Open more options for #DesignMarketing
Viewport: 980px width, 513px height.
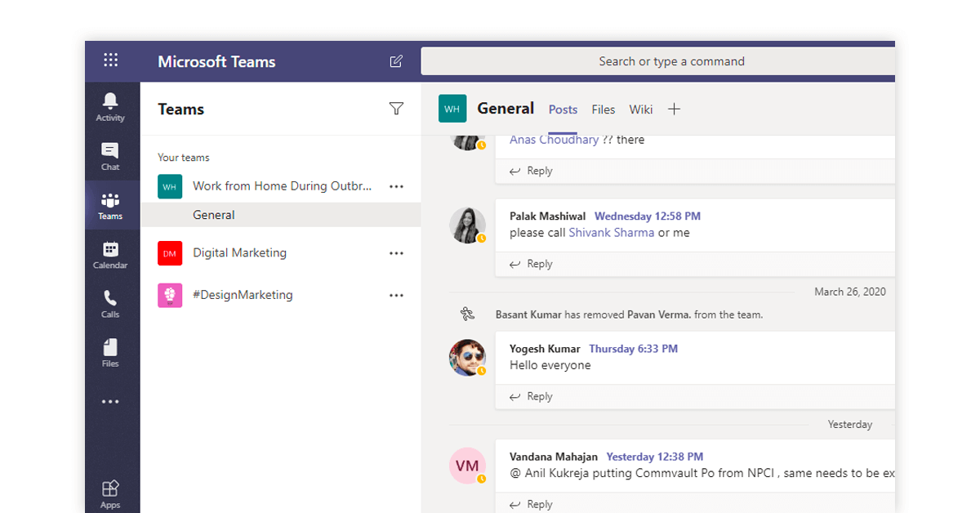tap(397, 295)
